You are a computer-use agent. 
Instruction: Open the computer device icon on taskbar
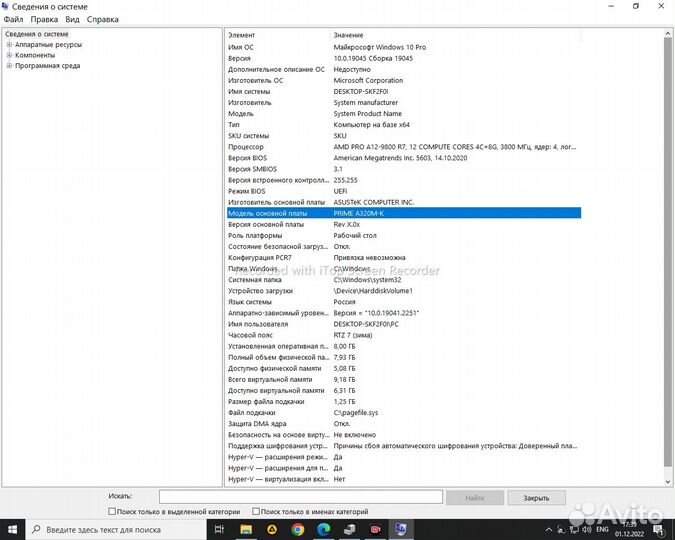point(349,529)
